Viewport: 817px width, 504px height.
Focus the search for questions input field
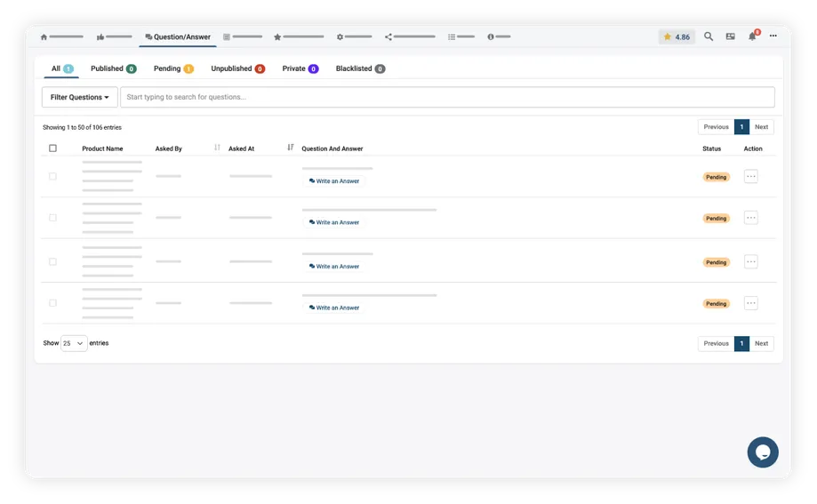click(x=447, y=97)
